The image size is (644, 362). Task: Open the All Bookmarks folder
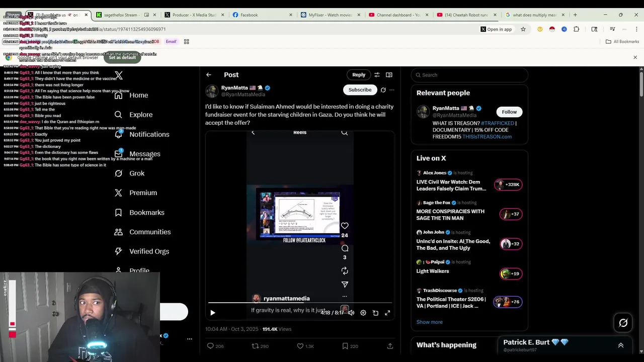click(x=622, y=42)
